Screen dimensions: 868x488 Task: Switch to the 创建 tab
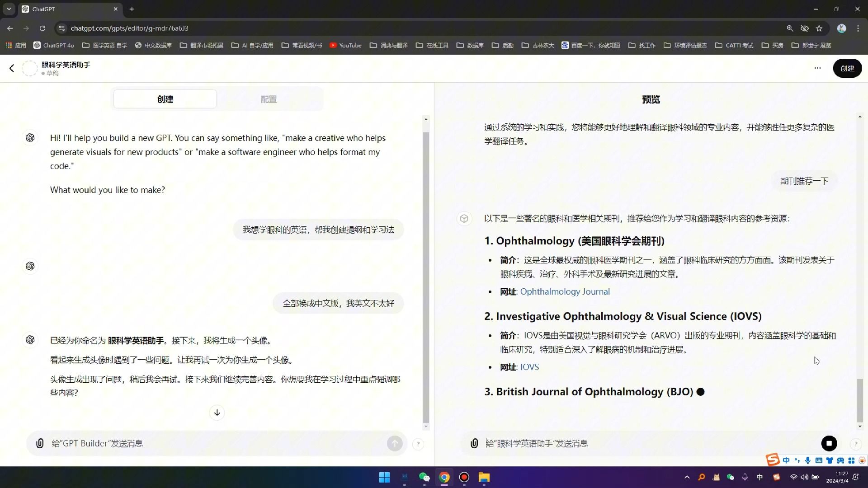click(x=165, y=99)
